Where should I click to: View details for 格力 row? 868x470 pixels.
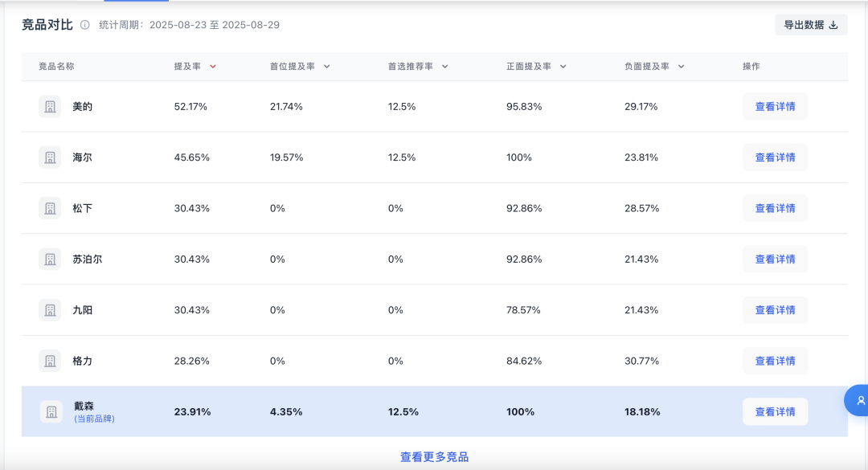coord(775,361)
